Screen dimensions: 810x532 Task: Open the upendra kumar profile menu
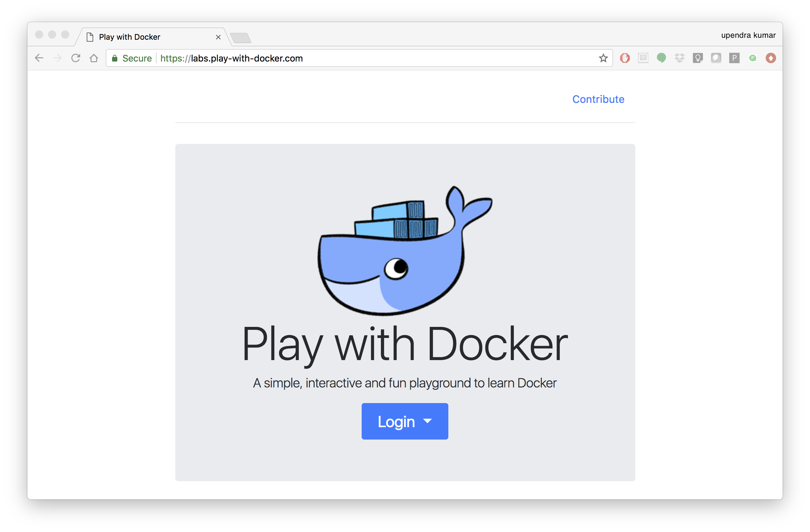click(x=748, y=35)
